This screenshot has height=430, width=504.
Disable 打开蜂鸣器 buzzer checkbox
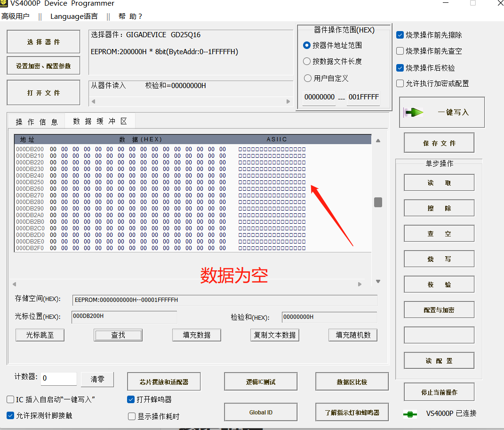[131, 400]
